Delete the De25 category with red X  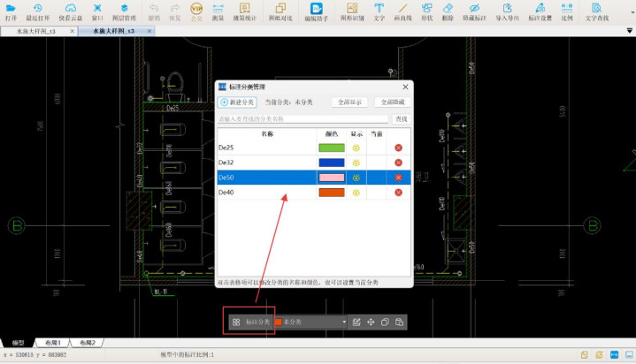399,148
